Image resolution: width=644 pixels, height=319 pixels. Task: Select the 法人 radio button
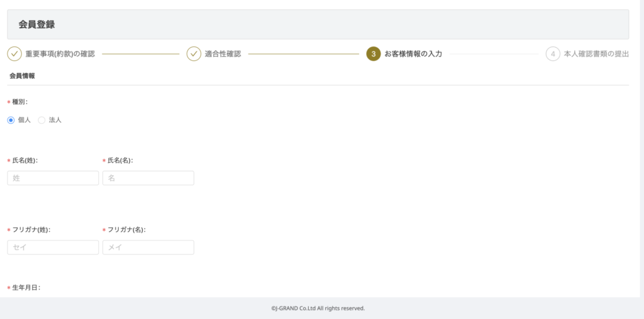[x=42, y=120]
